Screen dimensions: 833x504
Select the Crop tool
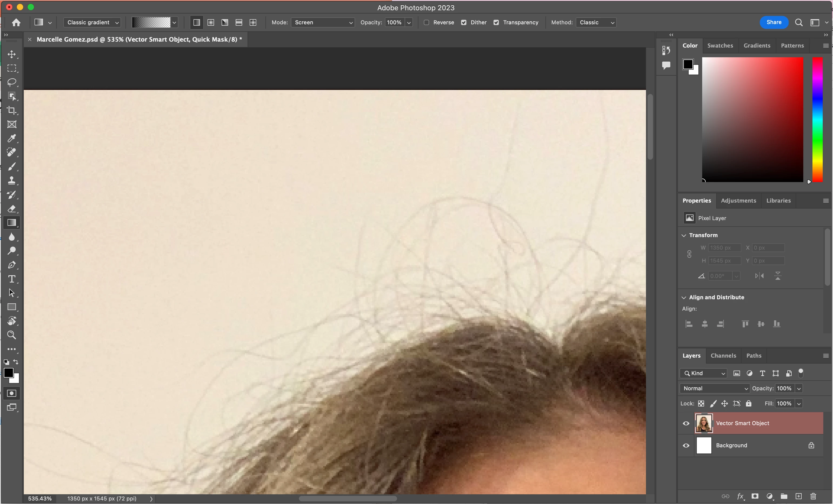click(x=12, y=110)
